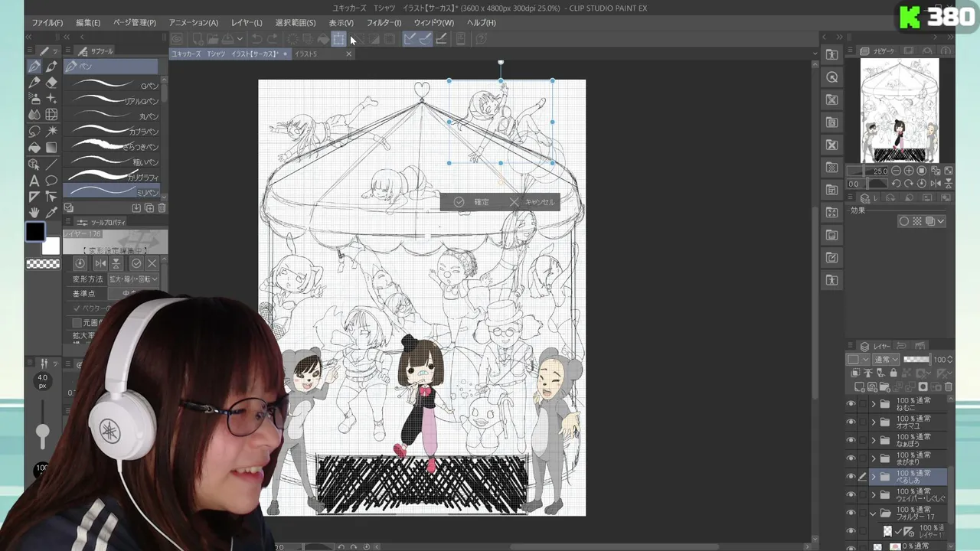This screenshot has width=980, height=551.
Task: Expand the オオマユ layer folder
Action: click(x=874, y=422)
